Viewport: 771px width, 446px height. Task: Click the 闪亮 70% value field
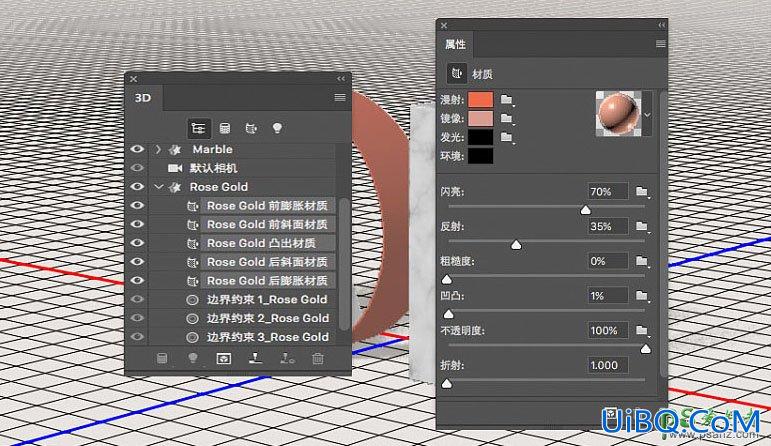coord(608,191)
